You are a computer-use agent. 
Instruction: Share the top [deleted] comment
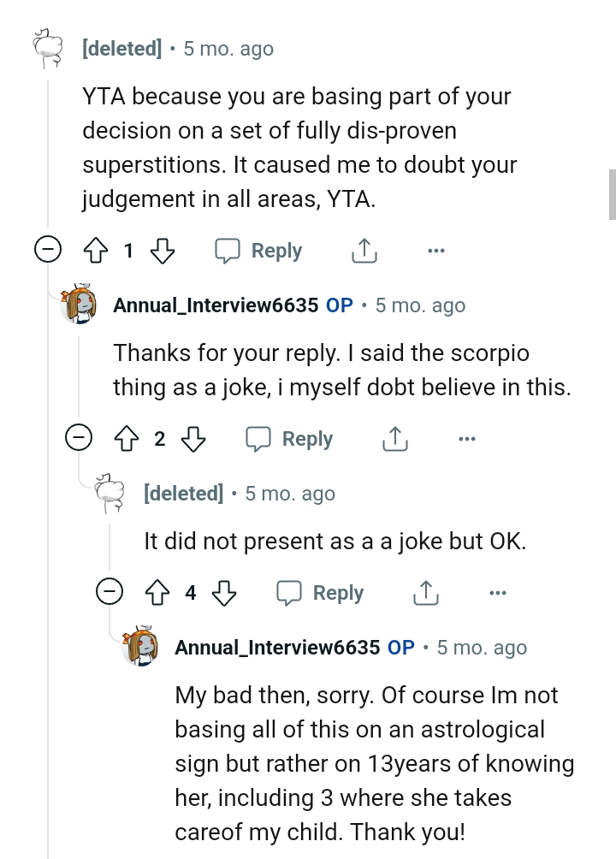point(364,251)
